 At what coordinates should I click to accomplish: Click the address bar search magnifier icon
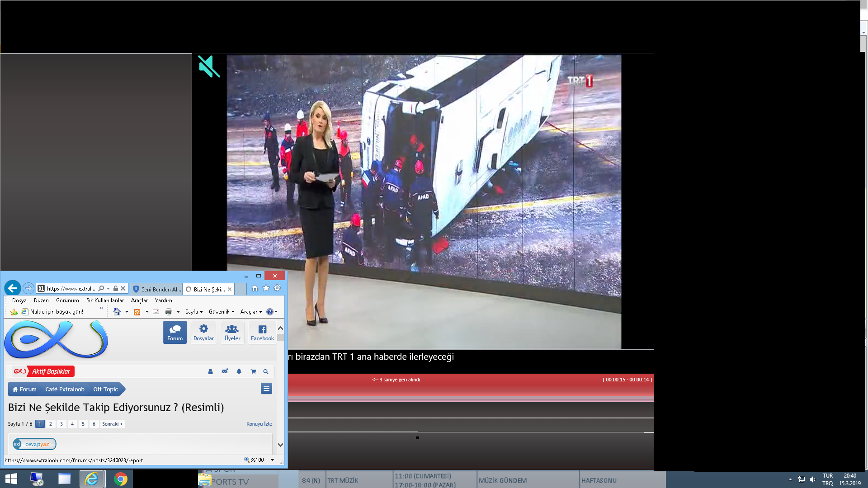pos(101,288)
